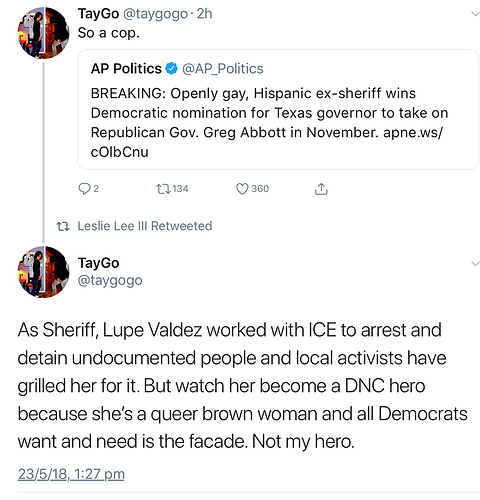Retweet the 'So a cop.' tweet
Image resolution: width=480 pixels, height=500 pixels.
point(163,189)
